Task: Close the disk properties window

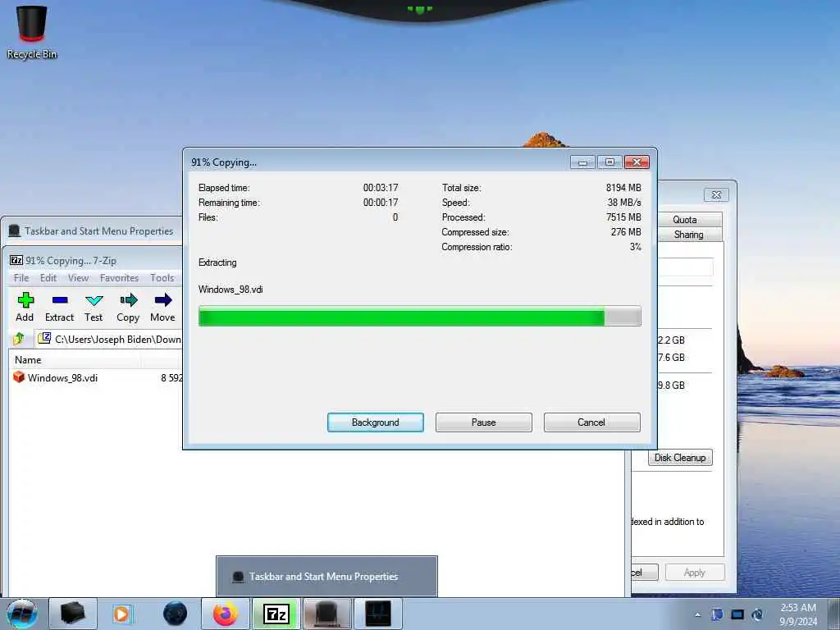Action: click(716, 194)
